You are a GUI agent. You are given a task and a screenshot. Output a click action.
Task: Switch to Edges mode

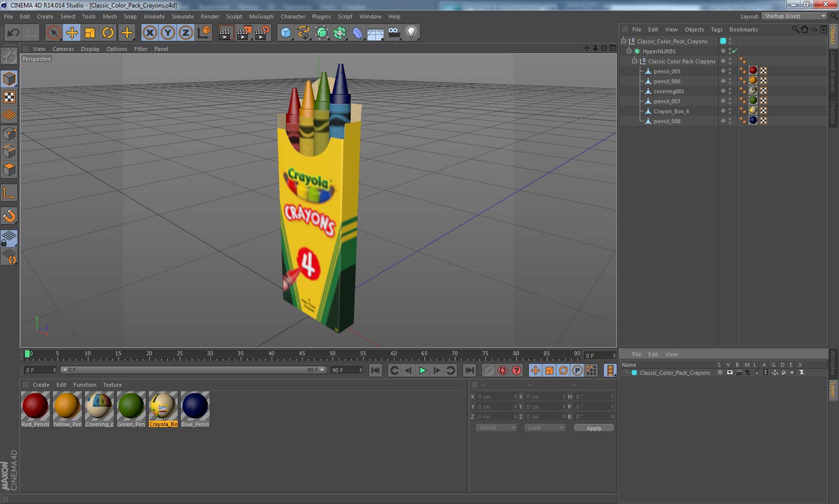9,152
